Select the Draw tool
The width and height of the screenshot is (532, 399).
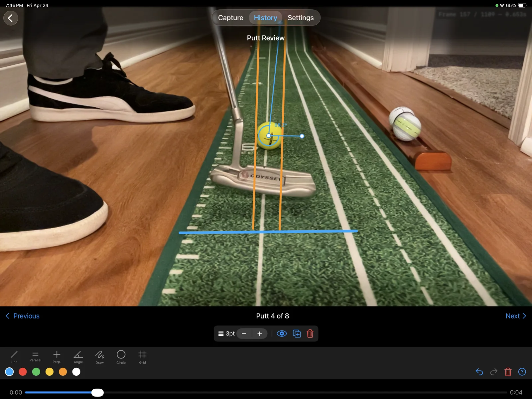99,357
